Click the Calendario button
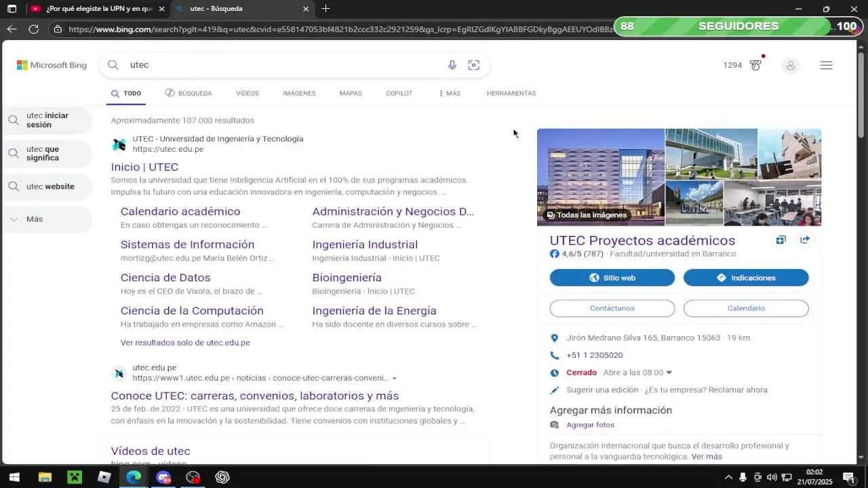The height and width of the screenshot is (488, 868). click(x=746, y=308)
